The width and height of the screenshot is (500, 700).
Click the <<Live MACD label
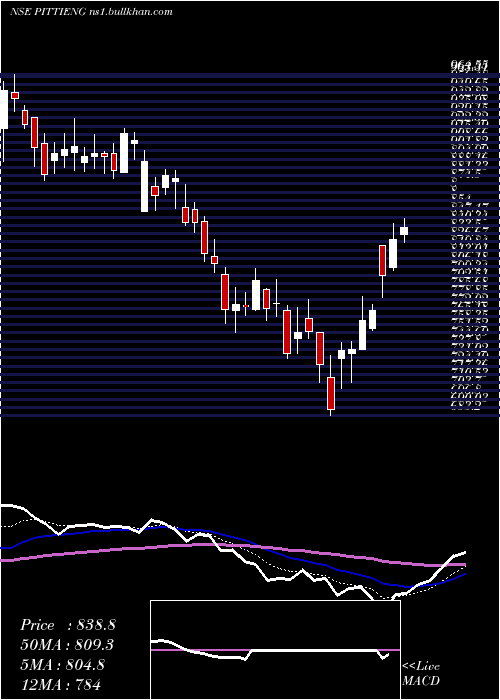point(421,673)
